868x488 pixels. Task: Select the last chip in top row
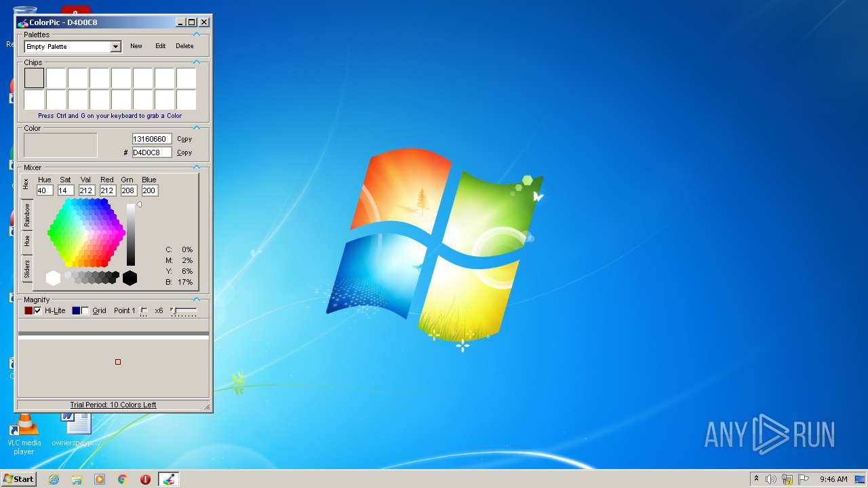(186, 78)
